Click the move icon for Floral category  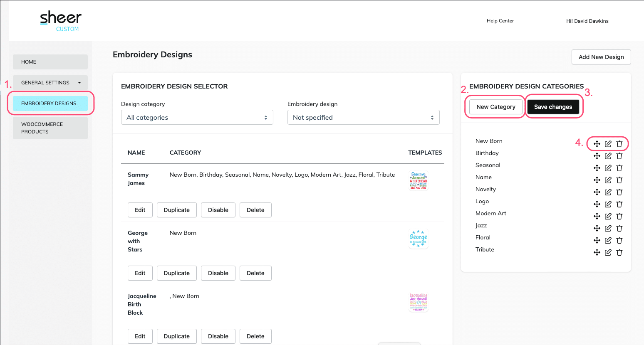coord(597,240)
